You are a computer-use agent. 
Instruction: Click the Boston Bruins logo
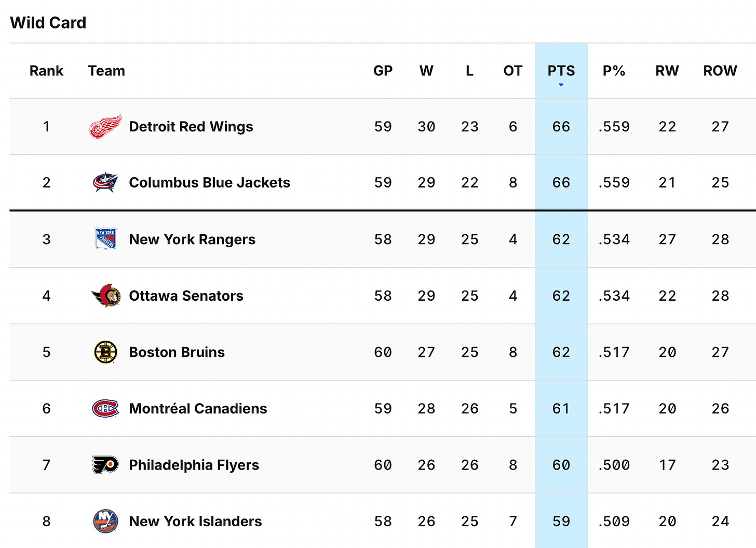pyautogui.click(x=105, y=352)
